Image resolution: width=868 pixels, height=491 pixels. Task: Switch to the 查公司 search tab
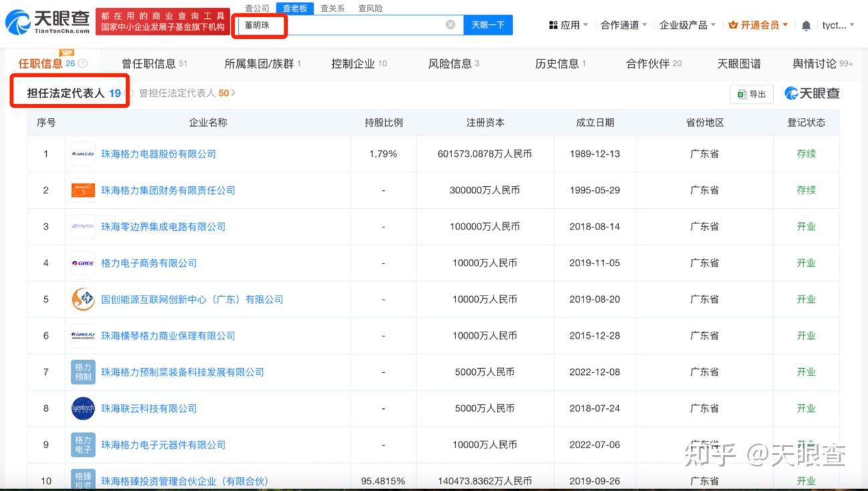pos(257,9)
